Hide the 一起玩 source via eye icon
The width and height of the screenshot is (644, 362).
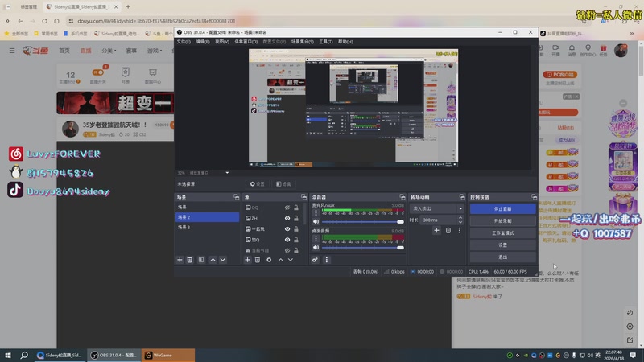pyautogui.click(x=287, y=229)
